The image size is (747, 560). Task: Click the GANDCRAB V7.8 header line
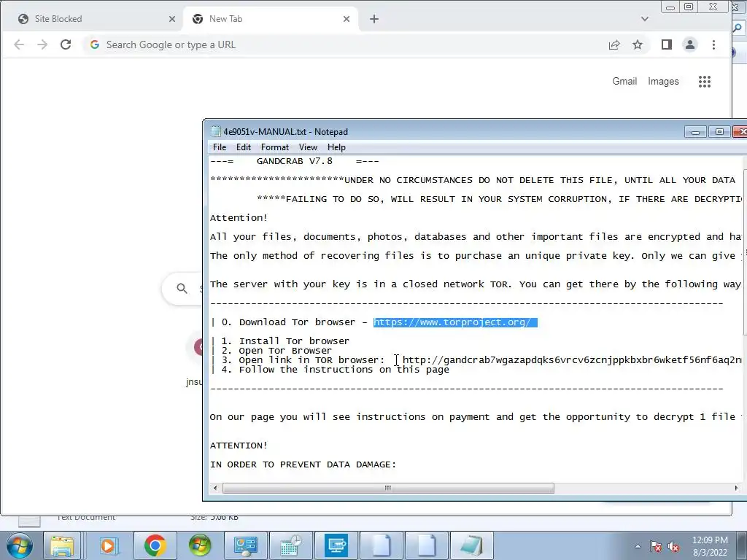point(295,161)
